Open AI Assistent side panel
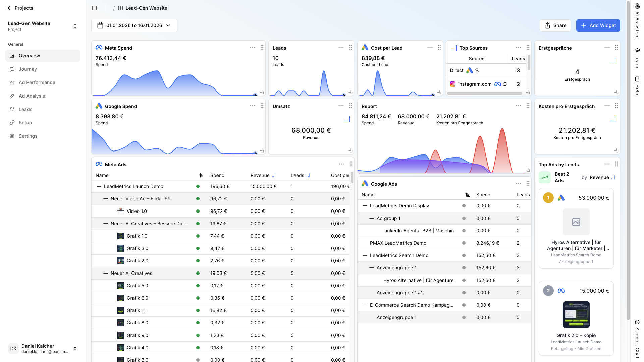Image resolution: width=644 pixels, height=362 pixels. (637, 21)
